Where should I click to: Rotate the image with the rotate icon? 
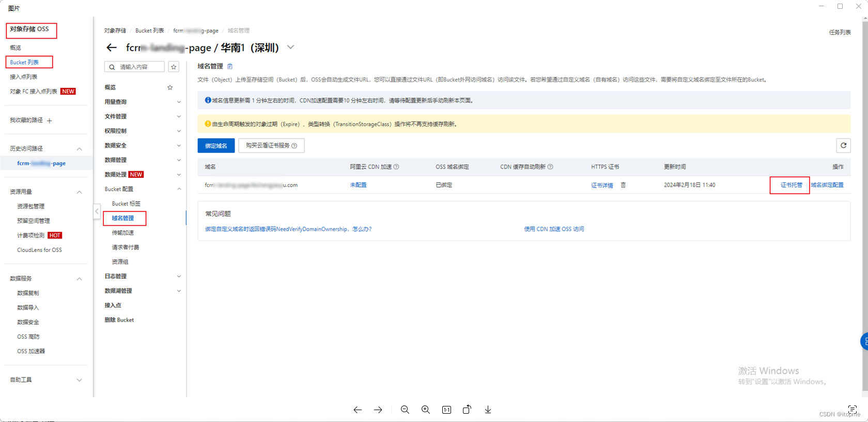pyautogui.click(x=467, y=409)
